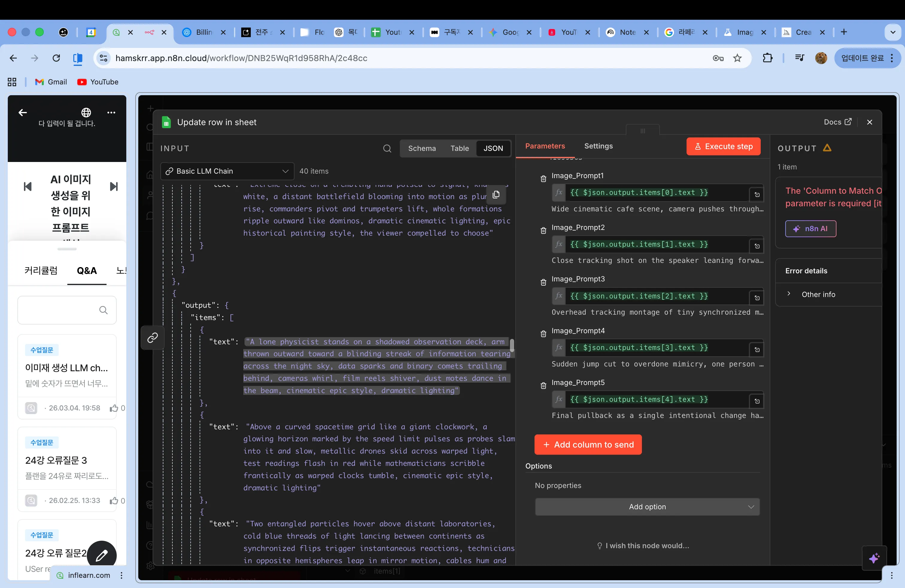Select the Q&A tab in sidebar
905x588 pixels.
point(87,270)
